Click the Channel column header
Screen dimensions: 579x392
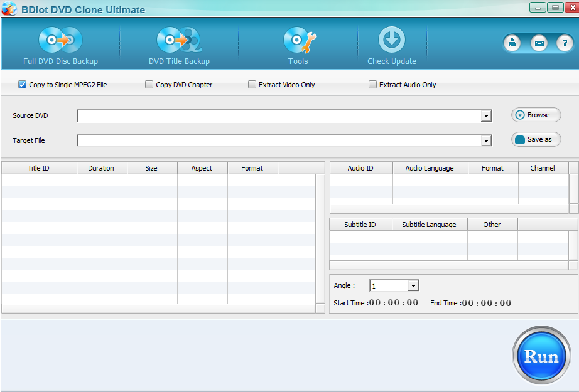543,168
